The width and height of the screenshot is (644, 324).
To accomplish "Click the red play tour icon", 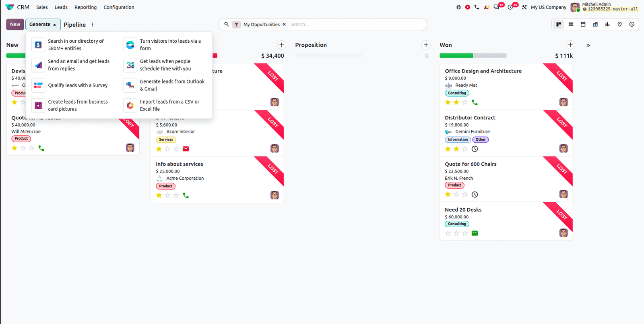I will point(468,7).
